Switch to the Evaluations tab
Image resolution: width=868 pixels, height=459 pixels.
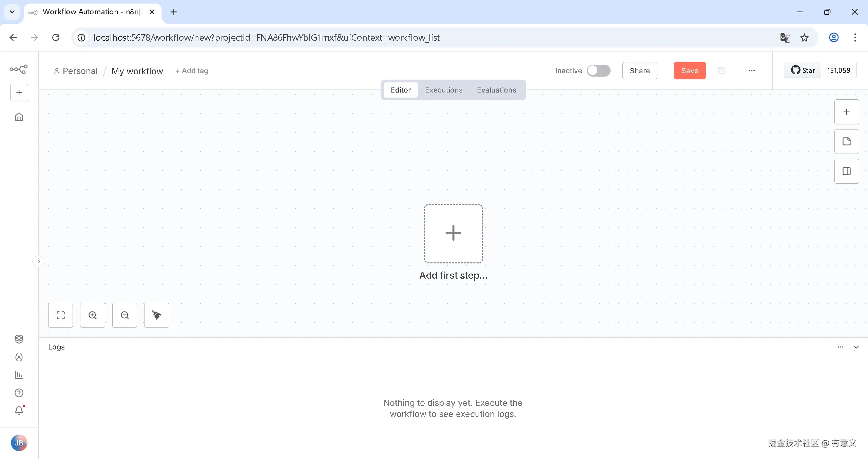point(496,90)
